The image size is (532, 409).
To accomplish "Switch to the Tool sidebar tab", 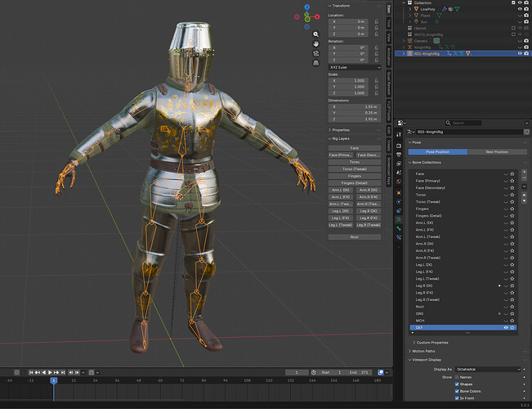I will [389, 24].
